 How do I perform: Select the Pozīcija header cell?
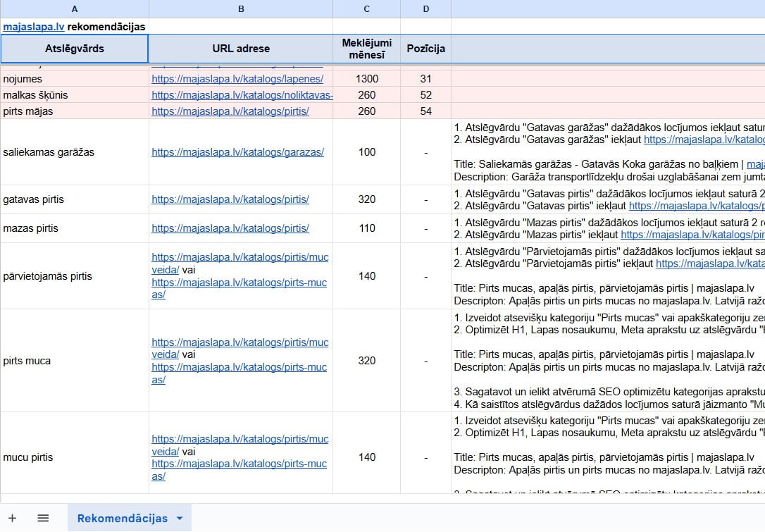(425, 49)
